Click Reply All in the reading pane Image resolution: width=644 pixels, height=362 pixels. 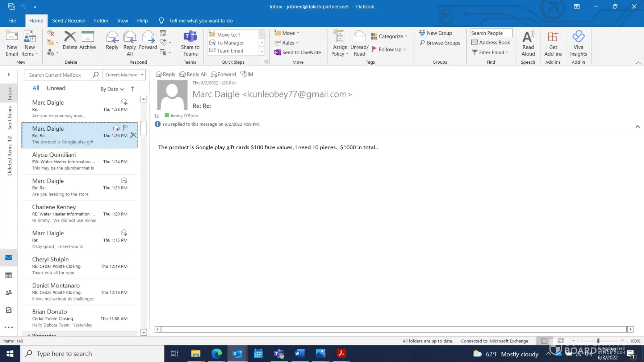tap(193, 74)
